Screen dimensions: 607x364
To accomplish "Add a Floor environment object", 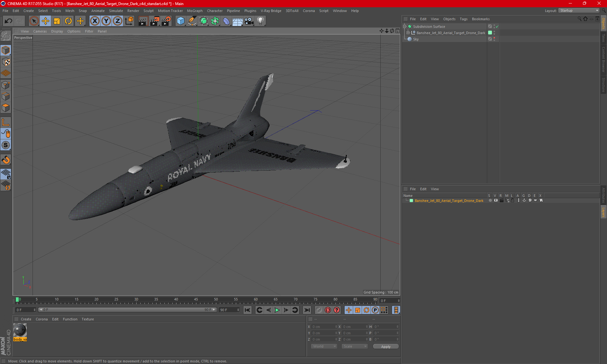I will (x=238, y=21).
